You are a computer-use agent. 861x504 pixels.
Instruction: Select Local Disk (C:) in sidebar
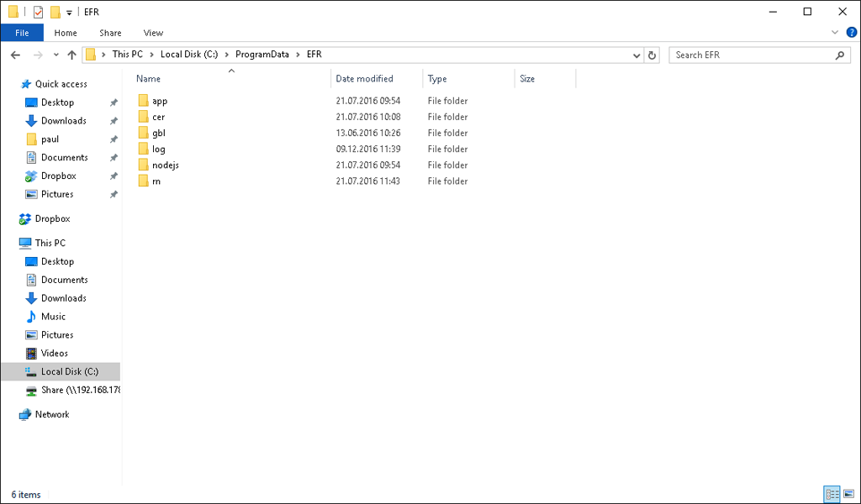point(69,371)
